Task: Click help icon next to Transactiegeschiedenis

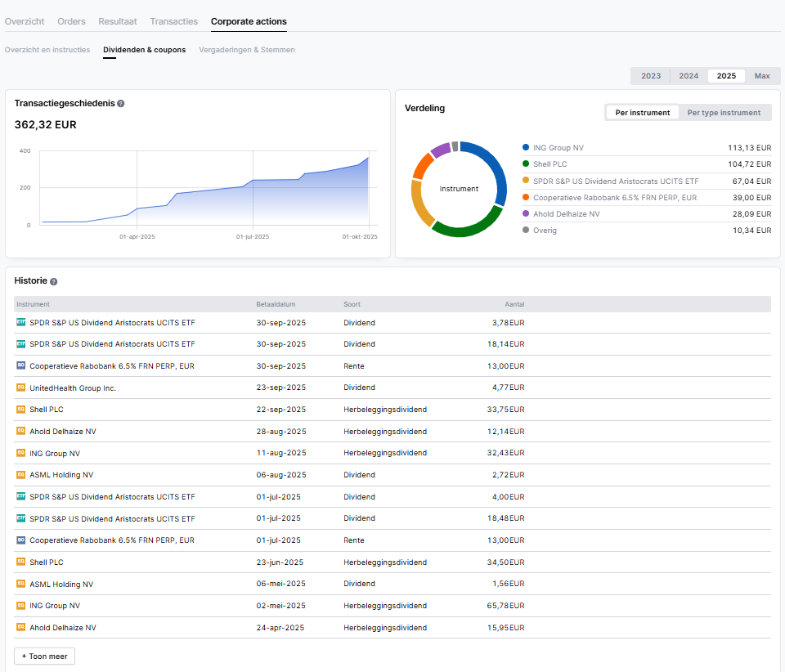Action: 121,104
